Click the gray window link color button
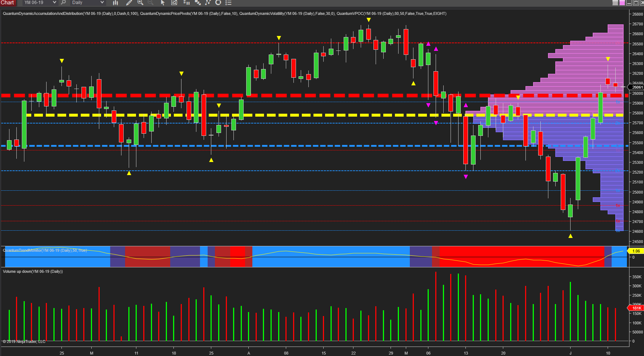 [x=615, y=3]
